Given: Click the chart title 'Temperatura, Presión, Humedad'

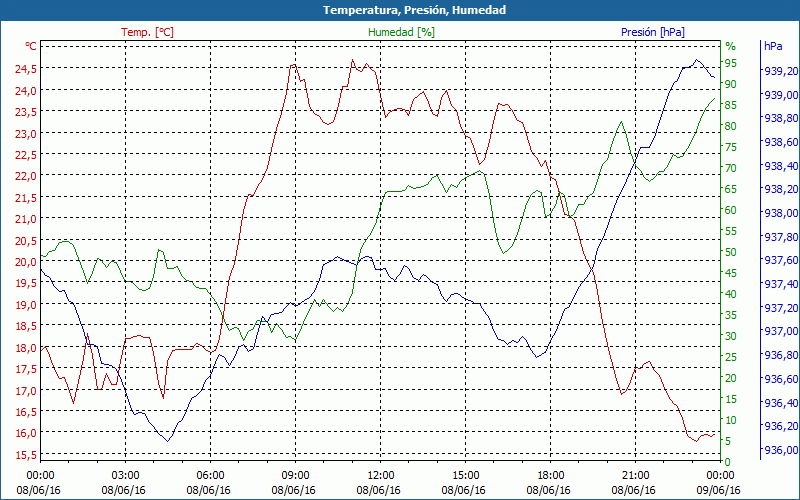Looking at the screenshot, I should pos(414,10).
